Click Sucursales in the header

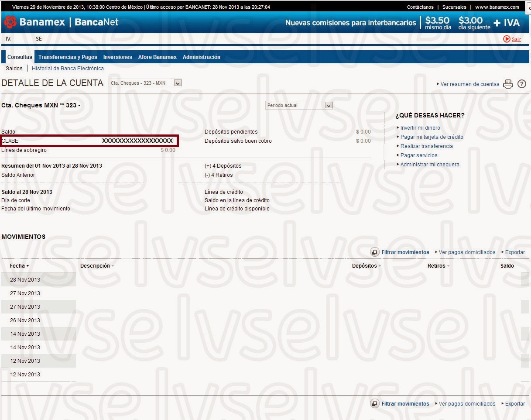coord(454,7)
